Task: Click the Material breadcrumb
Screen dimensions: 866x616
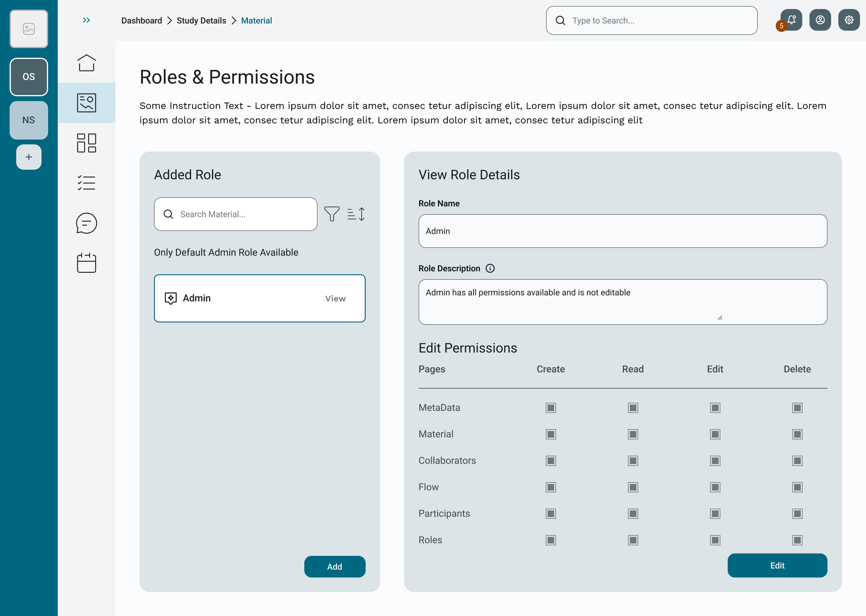Action: (x=256, y=20)
